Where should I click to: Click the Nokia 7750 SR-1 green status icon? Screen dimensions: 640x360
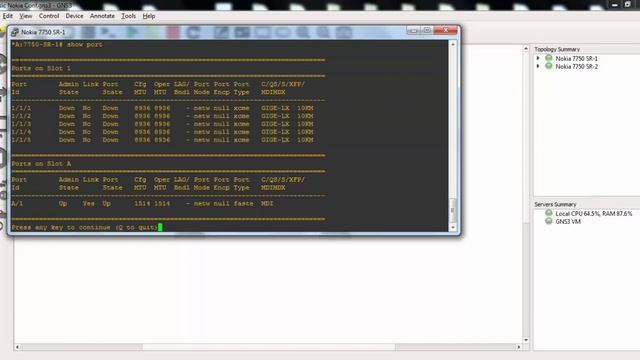(549, 58)
